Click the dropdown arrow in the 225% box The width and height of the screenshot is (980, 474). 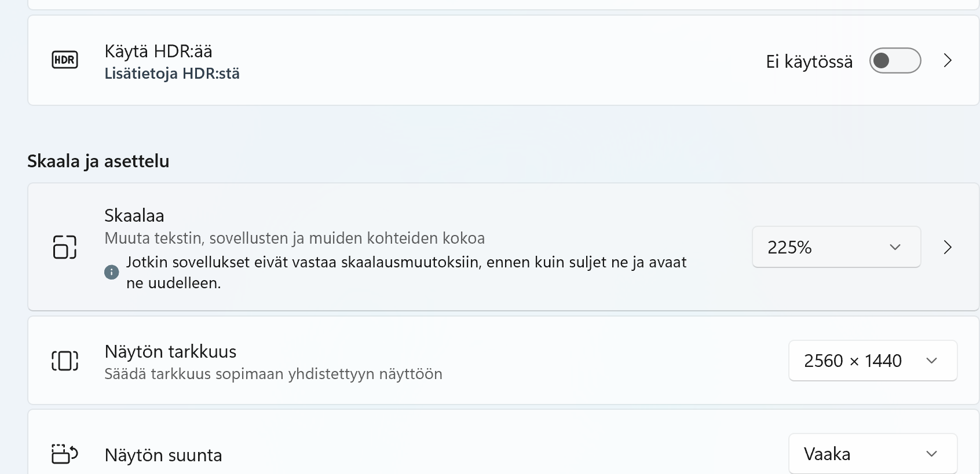tap(895, 247)
